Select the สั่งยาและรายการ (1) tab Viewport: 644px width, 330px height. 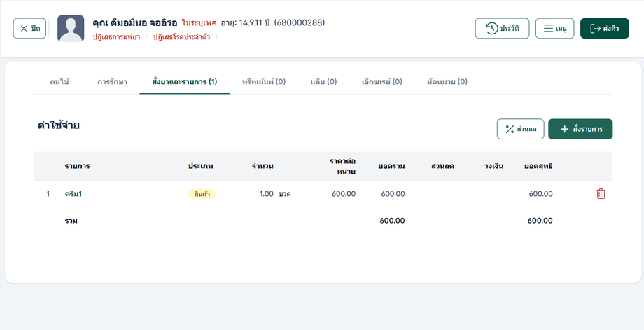pos(184,82)
